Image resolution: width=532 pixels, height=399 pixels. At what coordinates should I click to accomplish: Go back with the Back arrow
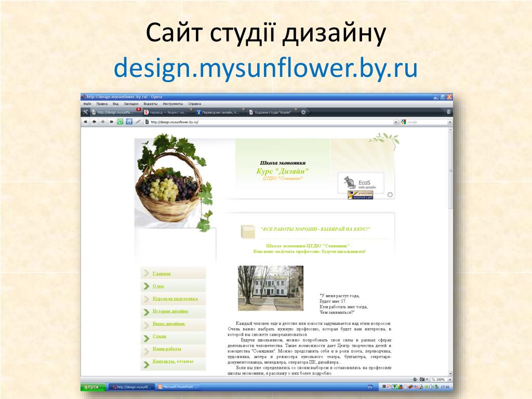click(95, 122)
